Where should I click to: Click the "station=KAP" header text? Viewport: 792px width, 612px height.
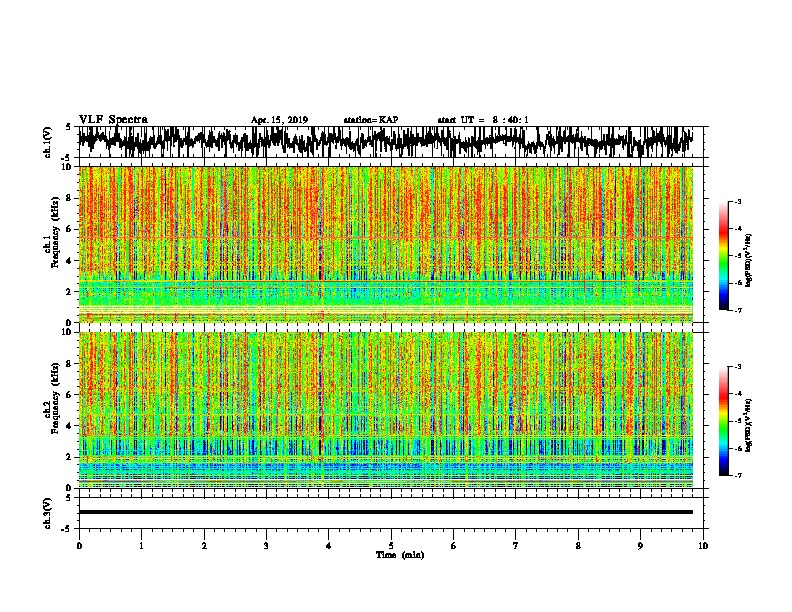[371, 120]
